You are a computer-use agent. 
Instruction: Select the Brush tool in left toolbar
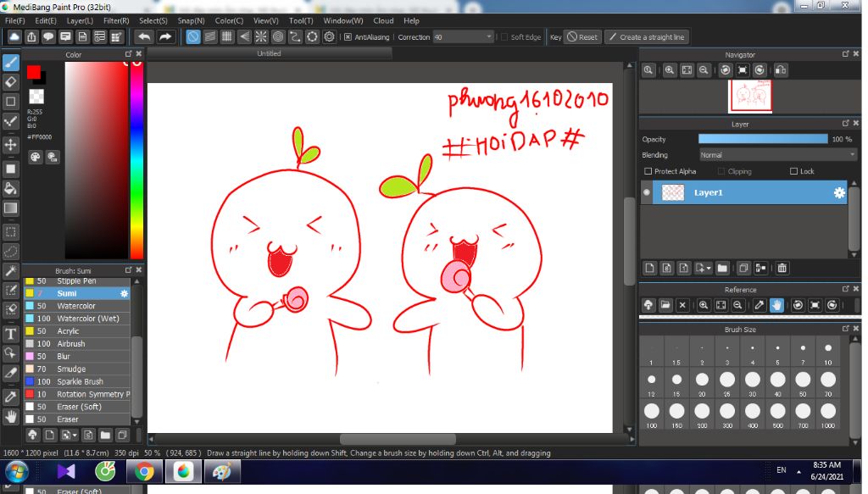10,62
